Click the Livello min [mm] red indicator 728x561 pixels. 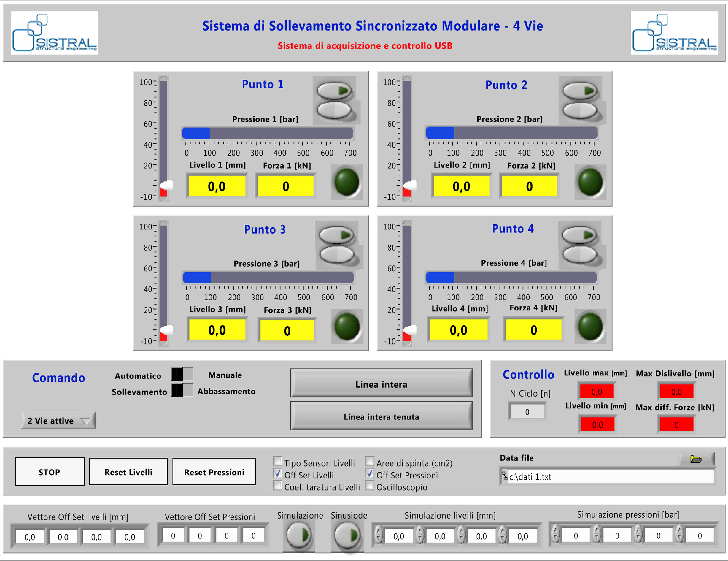coord(597,424)
